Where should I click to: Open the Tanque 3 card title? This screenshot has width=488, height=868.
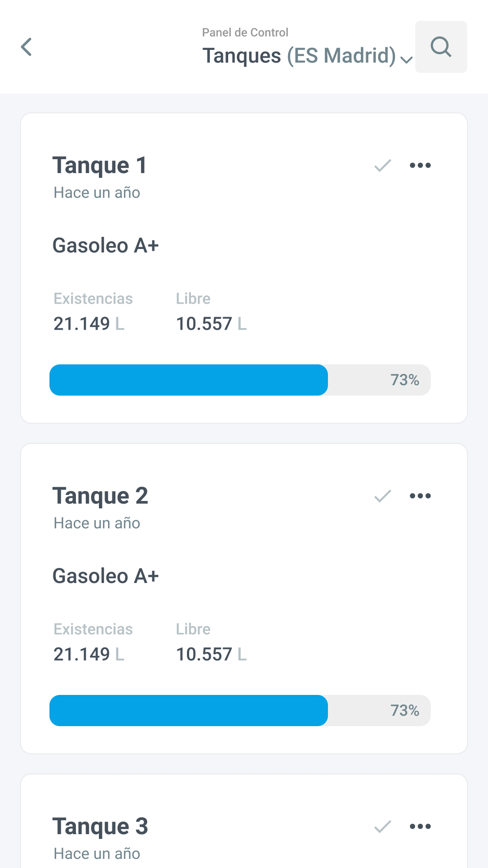(100, 827)
